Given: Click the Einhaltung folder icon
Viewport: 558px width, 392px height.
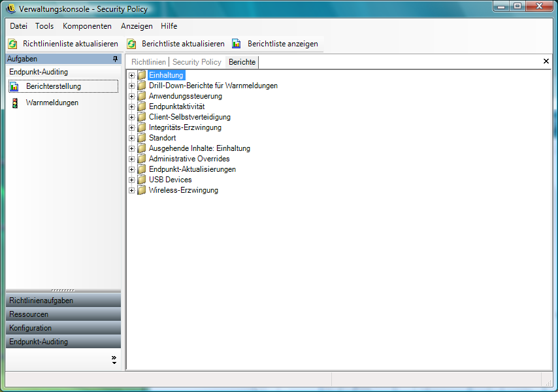Looking at the screenshot, I should click(x=142, y=75).
